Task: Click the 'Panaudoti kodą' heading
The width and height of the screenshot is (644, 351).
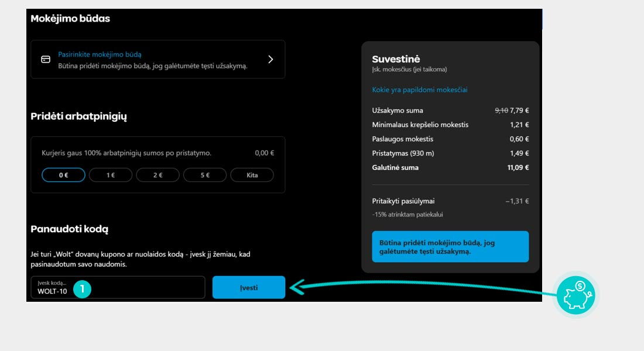Action: tap(70, 229)
